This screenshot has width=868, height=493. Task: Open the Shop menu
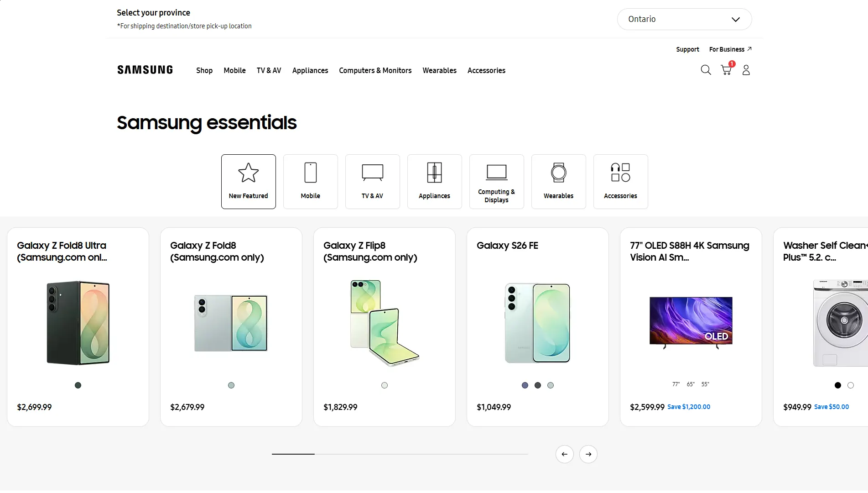(204, 70)
